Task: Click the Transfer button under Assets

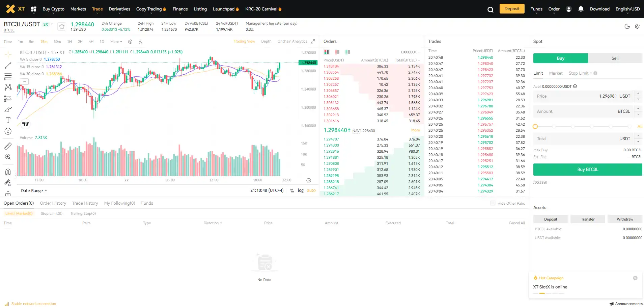Action: 588,219
